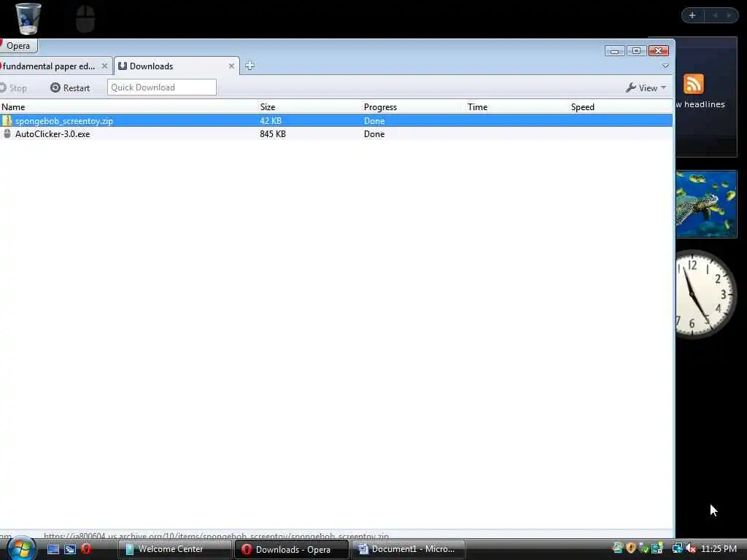This screenshot has width=747, height=560.
Task: Open a new tab with plus icon
Action: 249,66
